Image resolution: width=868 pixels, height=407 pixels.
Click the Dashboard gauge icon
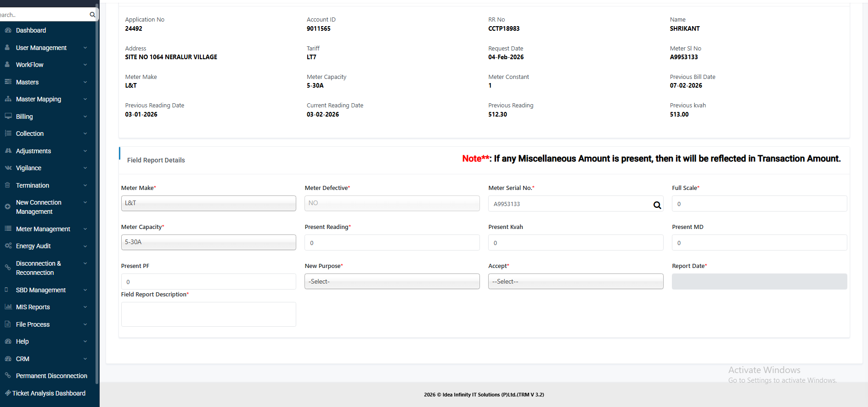[8, 30]
